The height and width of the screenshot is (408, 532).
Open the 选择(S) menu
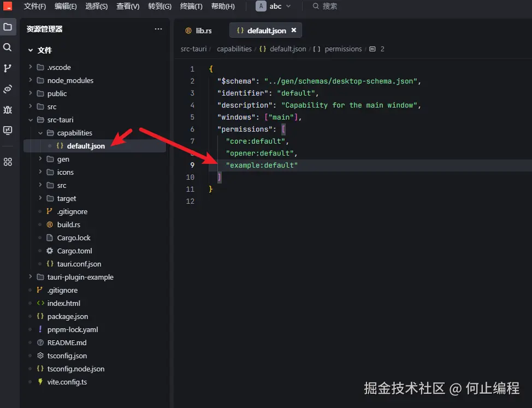coord(97,6)
